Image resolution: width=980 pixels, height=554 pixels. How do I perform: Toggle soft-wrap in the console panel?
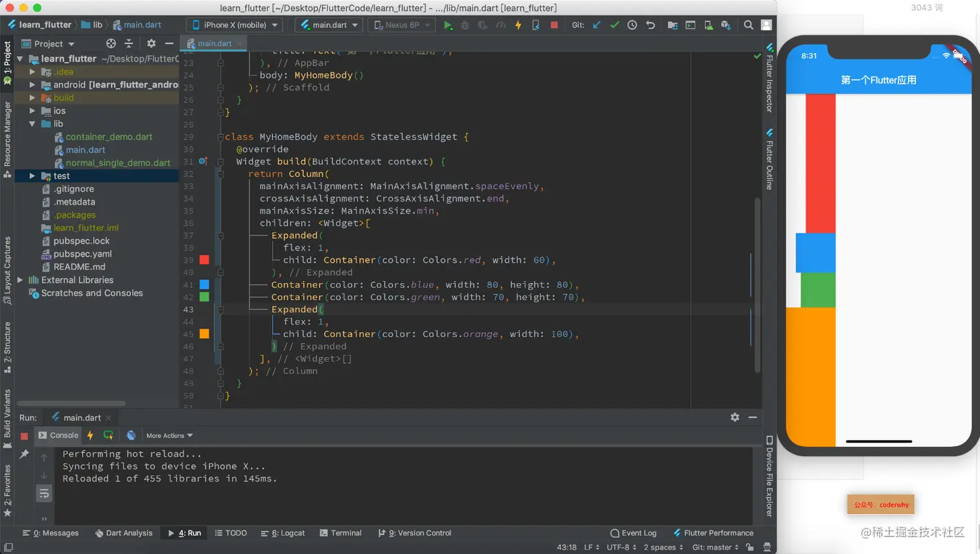point(44,494)
